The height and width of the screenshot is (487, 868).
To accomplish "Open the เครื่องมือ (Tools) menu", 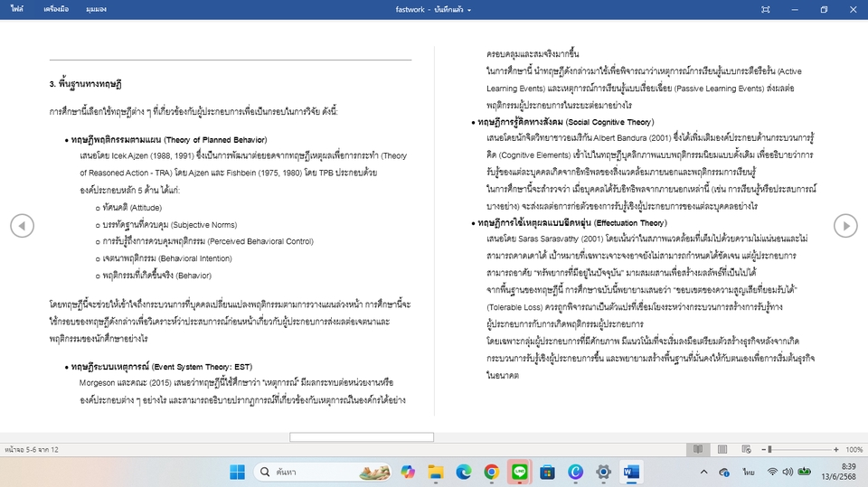I will tap(56, 9).
